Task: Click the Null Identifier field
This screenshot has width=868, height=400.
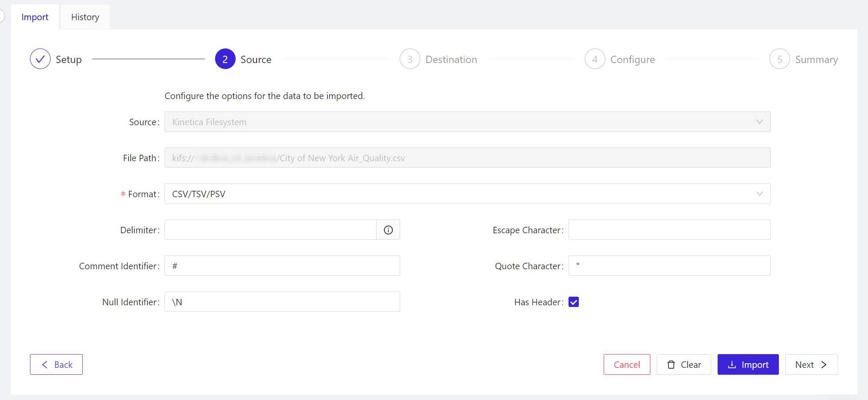Action: 282,302
